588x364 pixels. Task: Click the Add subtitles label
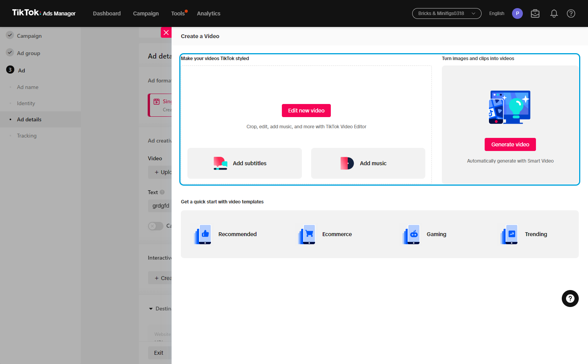click(x=249, y=163)
